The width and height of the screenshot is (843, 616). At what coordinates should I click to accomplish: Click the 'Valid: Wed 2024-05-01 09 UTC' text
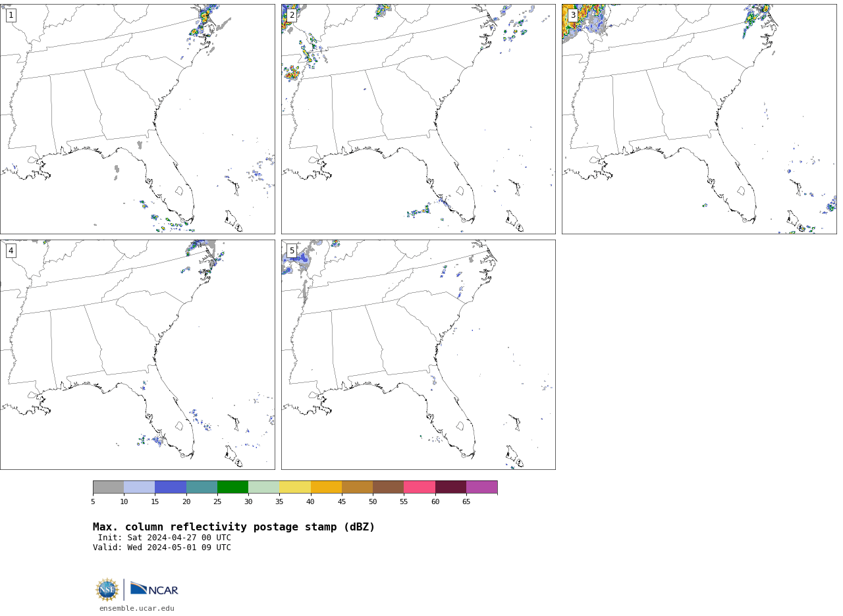162,548
